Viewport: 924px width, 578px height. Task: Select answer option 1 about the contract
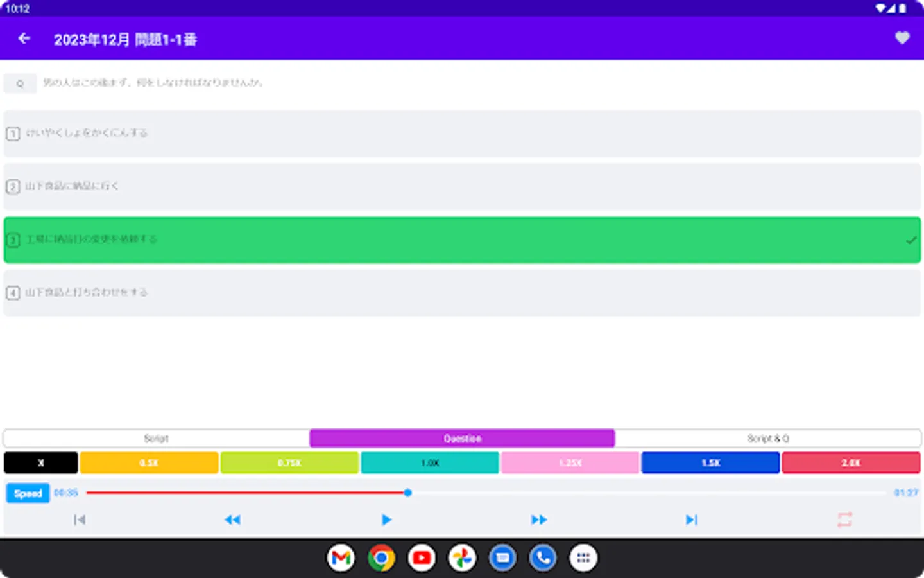(462, 134)
